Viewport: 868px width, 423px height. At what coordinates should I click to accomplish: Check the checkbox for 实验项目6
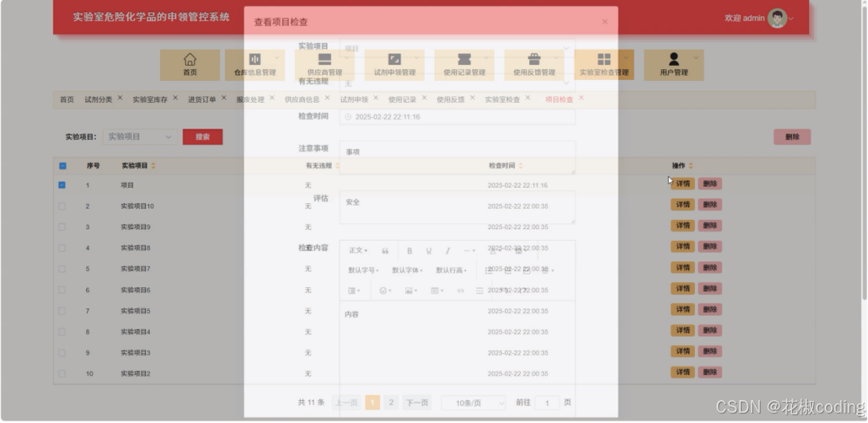[x=62, y=290]
